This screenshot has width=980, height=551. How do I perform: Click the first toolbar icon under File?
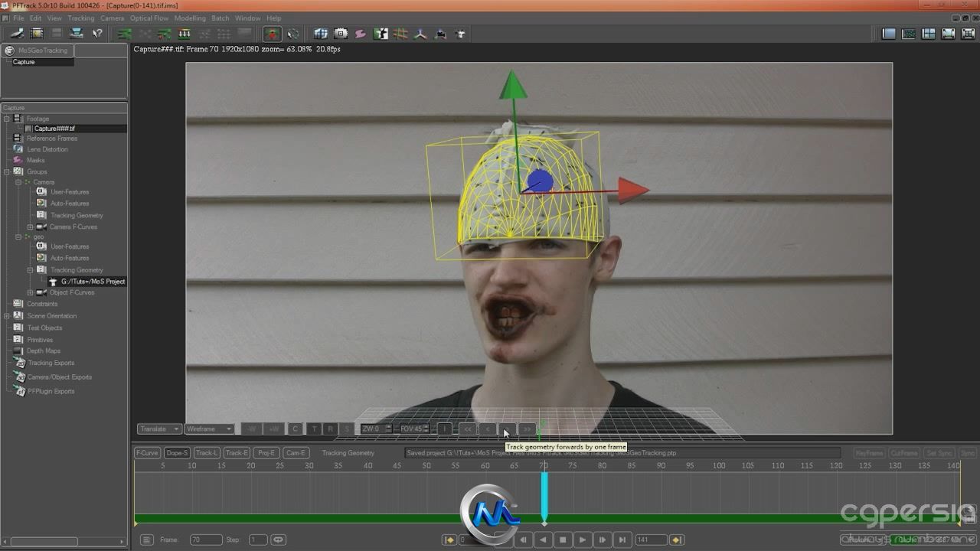[x=17, y=34]
